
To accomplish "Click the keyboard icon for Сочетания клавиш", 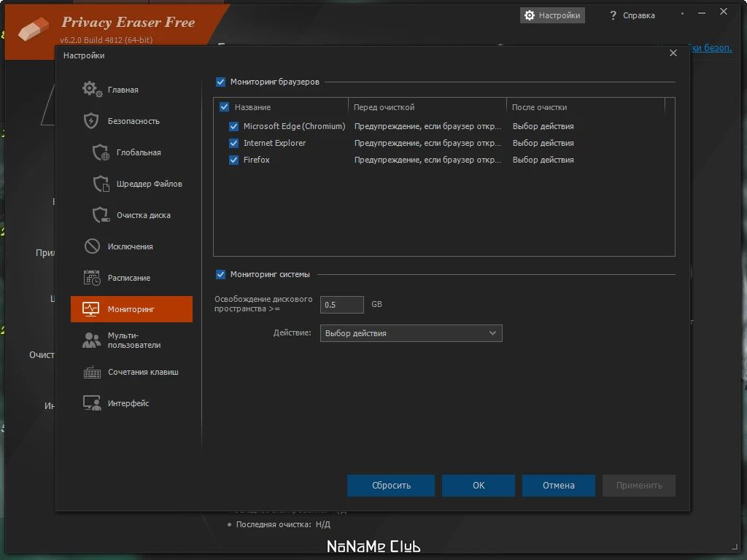I will pyautogui.click(x=92, y=372).
